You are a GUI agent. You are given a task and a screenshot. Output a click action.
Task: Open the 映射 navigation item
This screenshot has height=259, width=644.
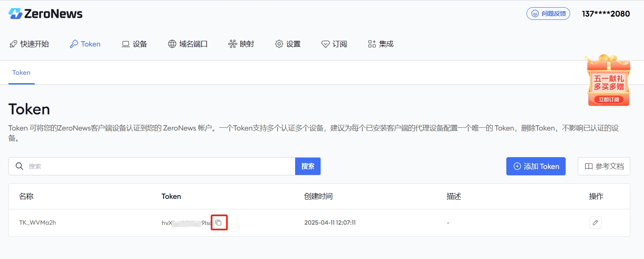(x=241, y=44)
